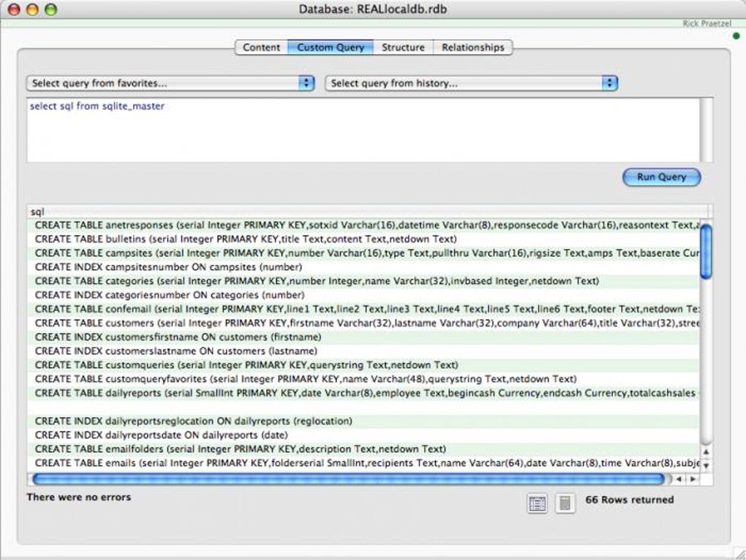Select the Custom Query tab
746x560 pixels.
coord(331,48)
